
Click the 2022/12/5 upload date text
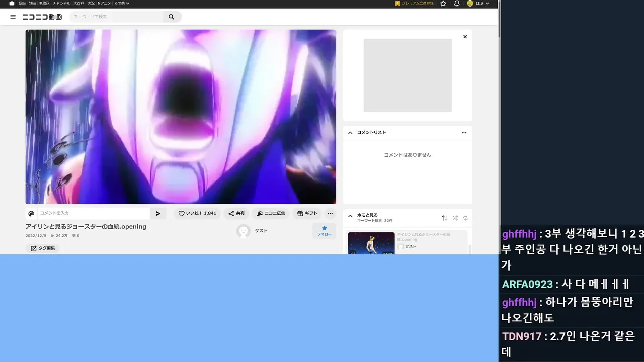tap(36, 236)
